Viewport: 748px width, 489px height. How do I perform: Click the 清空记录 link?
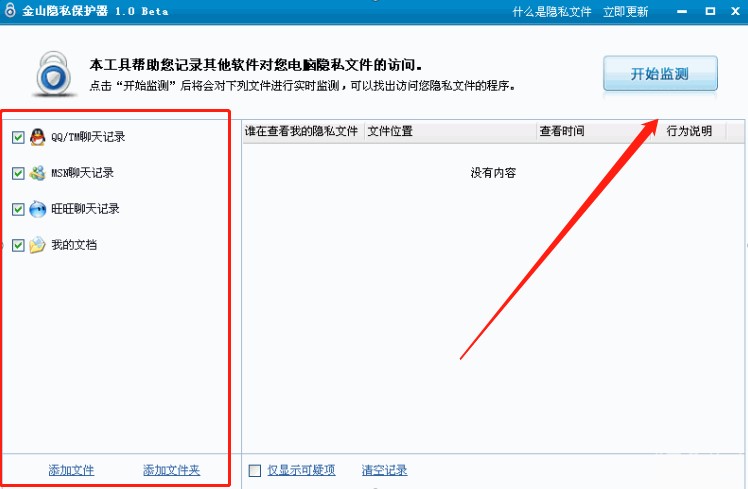pyautogui.click(x=384, y=470)
